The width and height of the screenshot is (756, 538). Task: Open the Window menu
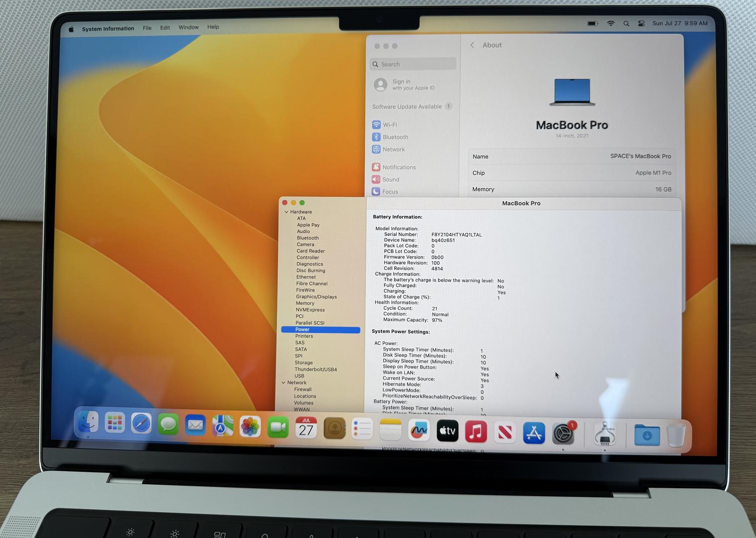[188, 27]
